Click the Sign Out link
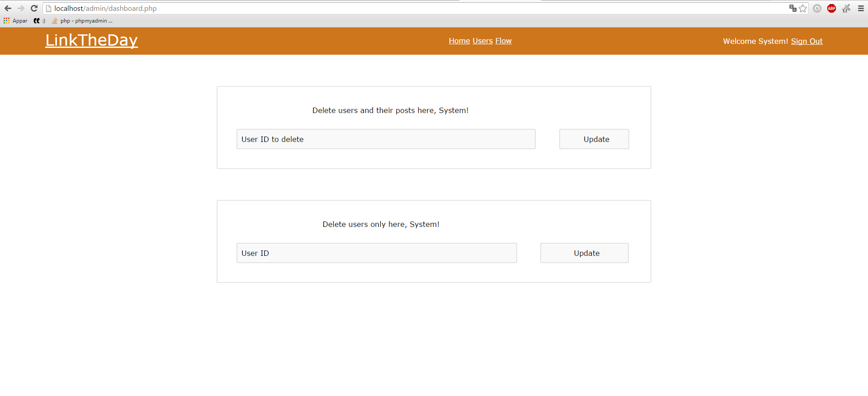 click(807, 41)
